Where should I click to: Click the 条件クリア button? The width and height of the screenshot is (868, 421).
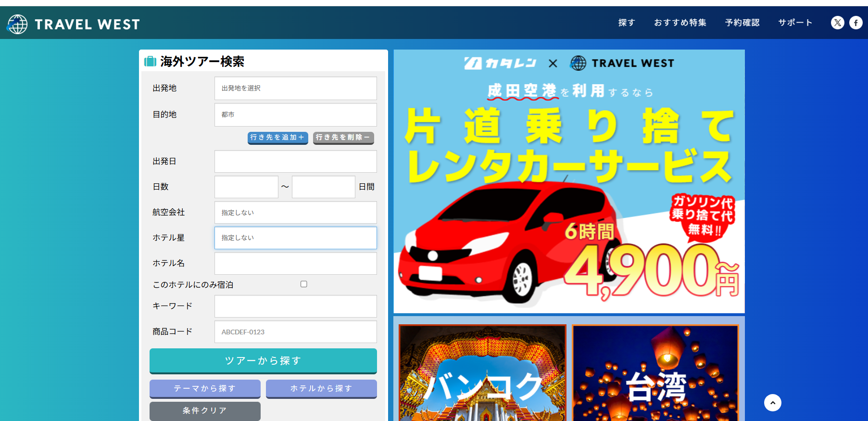pyautogui.click(x=205, y=411)
